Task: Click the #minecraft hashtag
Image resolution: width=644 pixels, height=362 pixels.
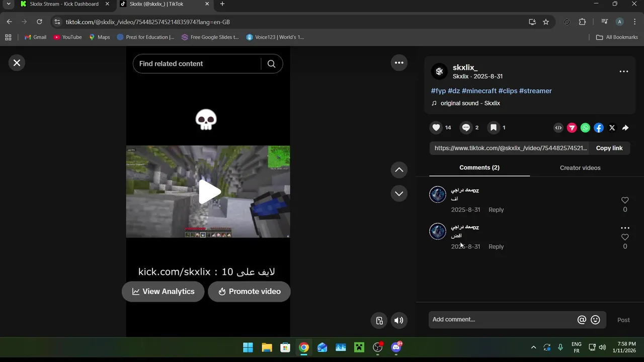Action: 479,91
